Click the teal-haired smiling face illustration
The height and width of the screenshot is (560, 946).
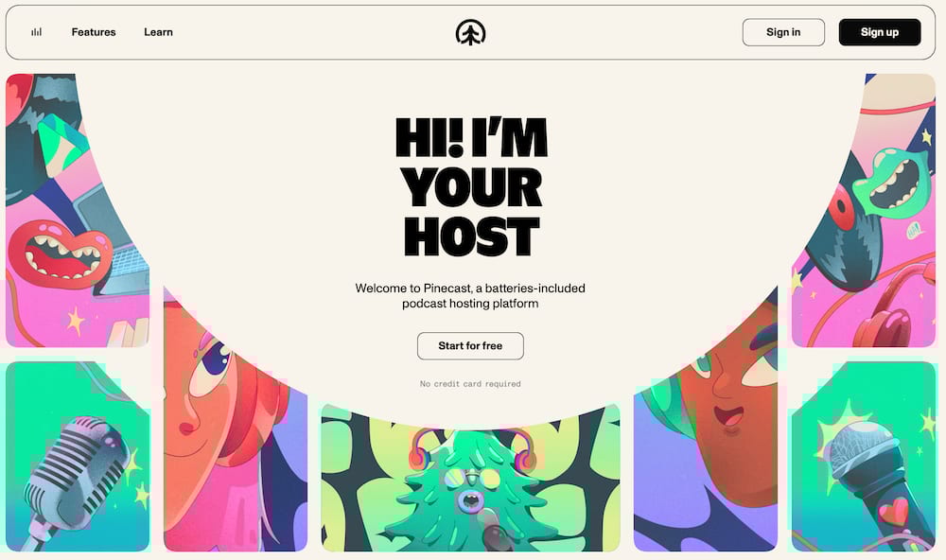tap(706, 419)
